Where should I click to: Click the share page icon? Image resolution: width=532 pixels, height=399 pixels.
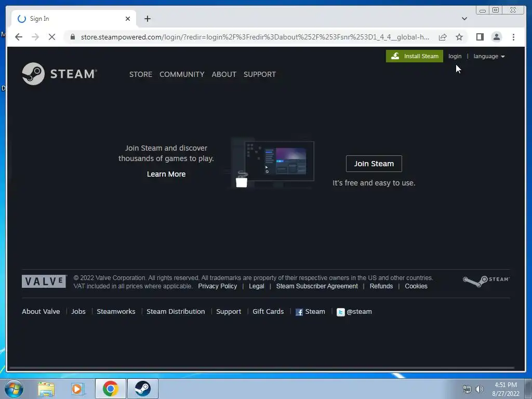tap(443, 37)
